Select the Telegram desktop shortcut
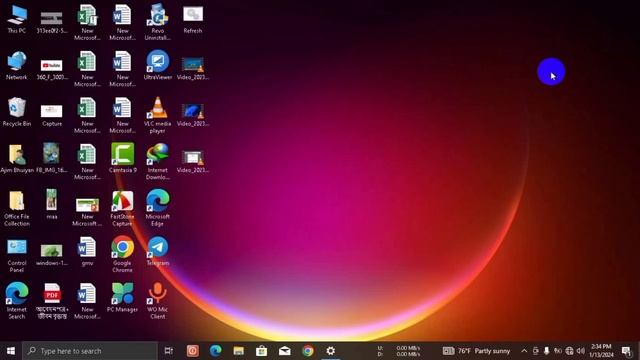Image resolution: width=640 pixels, height=360 pixels. point(158,251)
